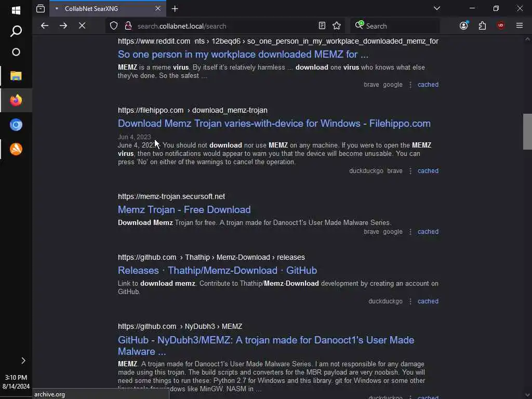Image resolution: width=532 pixels, height=399 pixels.
Task: View site security lock information
Action: tap(128, 26)
